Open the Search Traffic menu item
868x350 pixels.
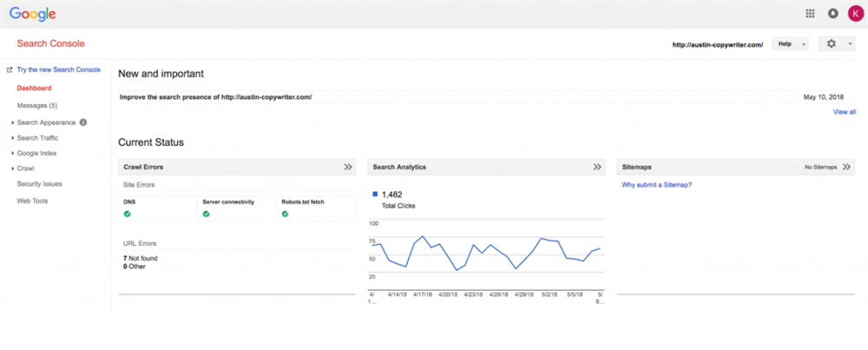pos(37,138)
